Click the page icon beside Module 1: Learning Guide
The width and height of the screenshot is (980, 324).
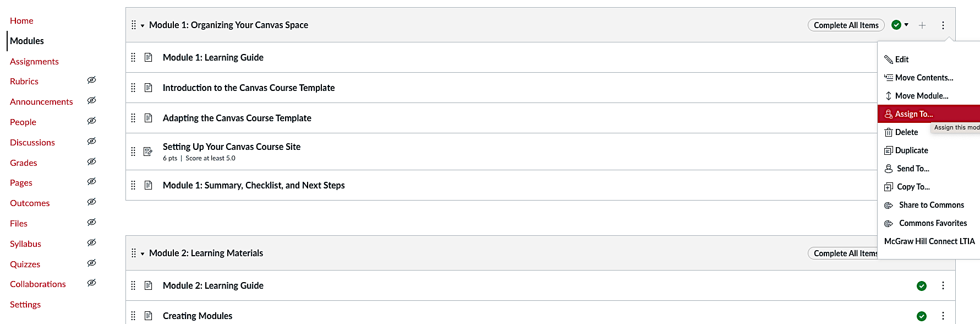pyautogui.click(x=149, y=57)
